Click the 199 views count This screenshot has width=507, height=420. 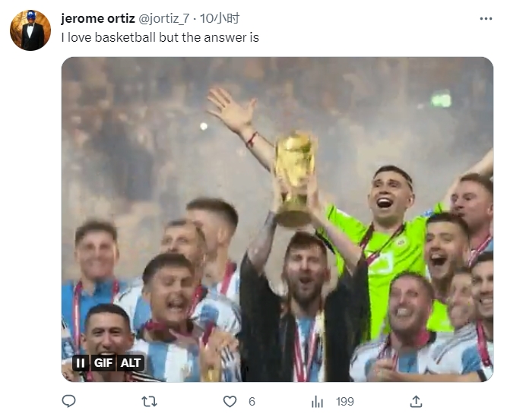(345, 401)
